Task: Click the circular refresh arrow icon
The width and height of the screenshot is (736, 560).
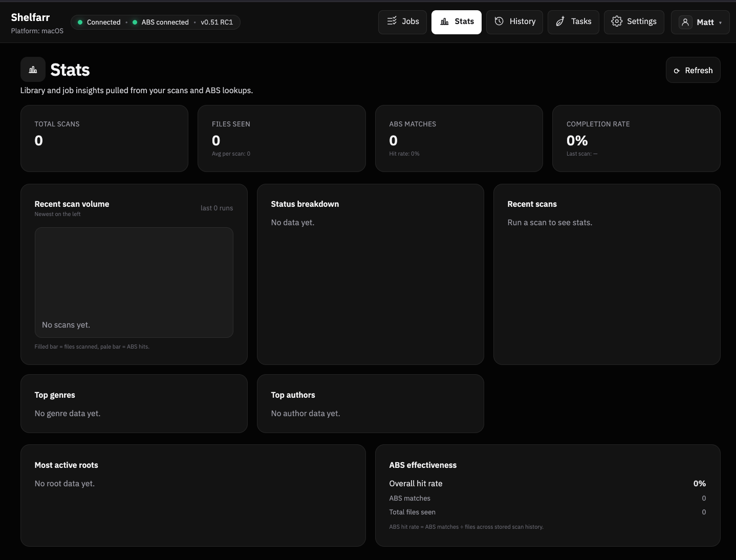Action: pos(677,71)
